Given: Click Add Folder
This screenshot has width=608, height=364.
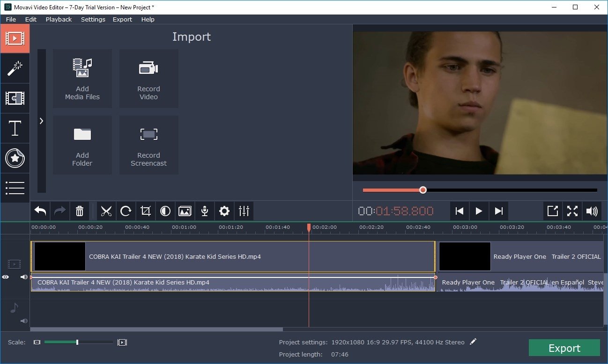Looking at the screenshot, I should pos(82,145).
